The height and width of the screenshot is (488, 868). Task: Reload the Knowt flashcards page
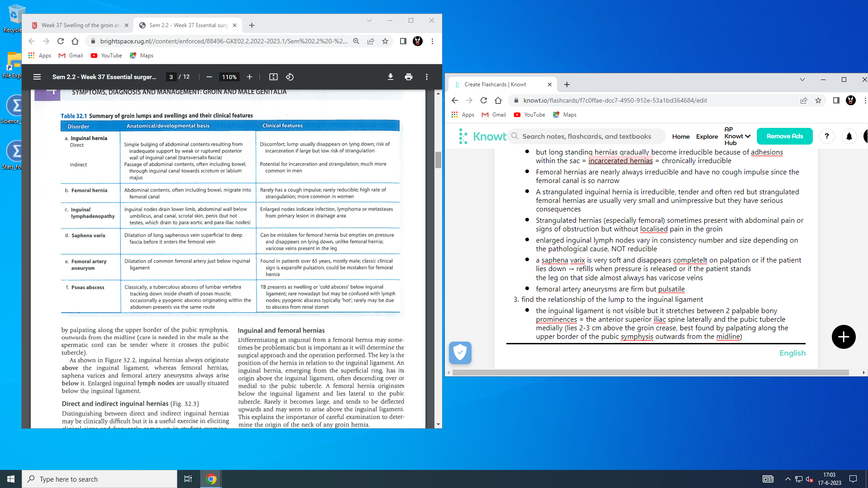pos(484,100)
